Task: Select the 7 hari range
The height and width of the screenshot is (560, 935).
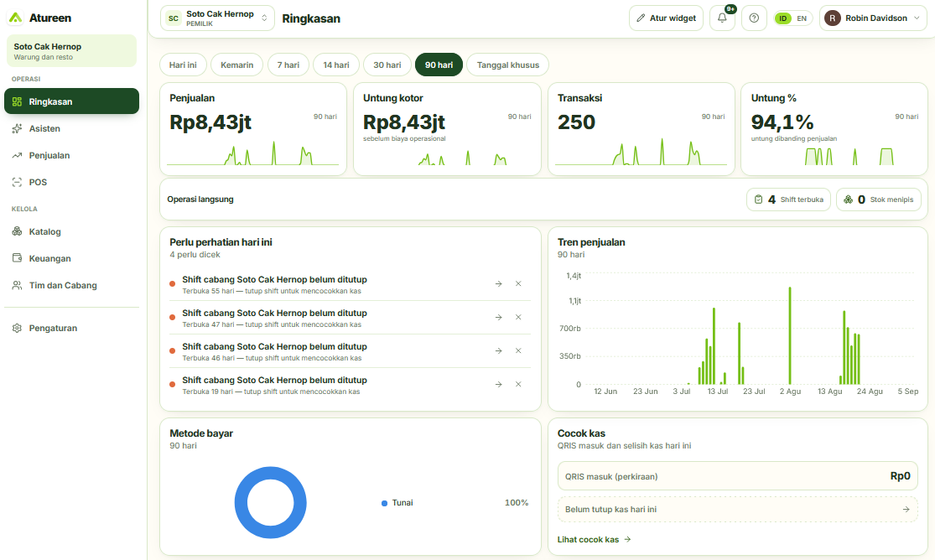Action: (288, 65)
